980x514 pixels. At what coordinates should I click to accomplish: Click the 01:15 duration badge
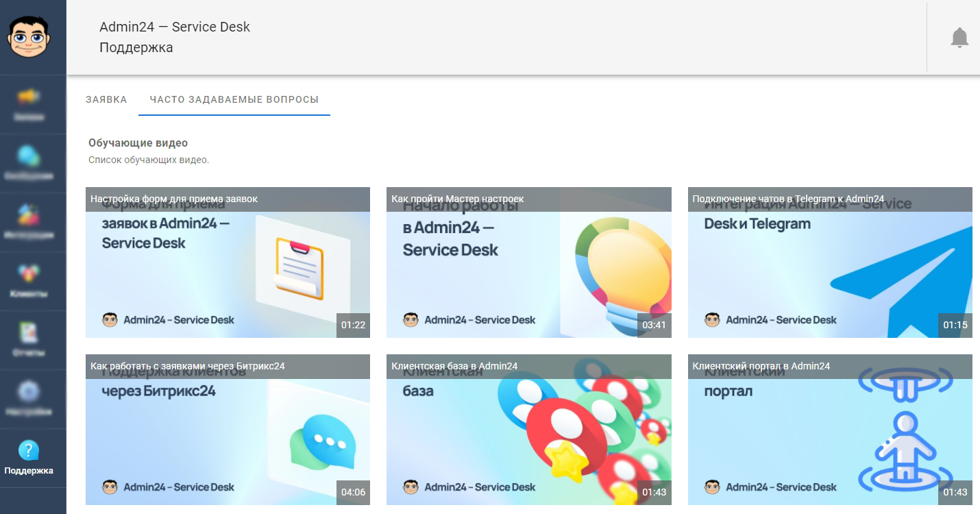tap(955, 325)
